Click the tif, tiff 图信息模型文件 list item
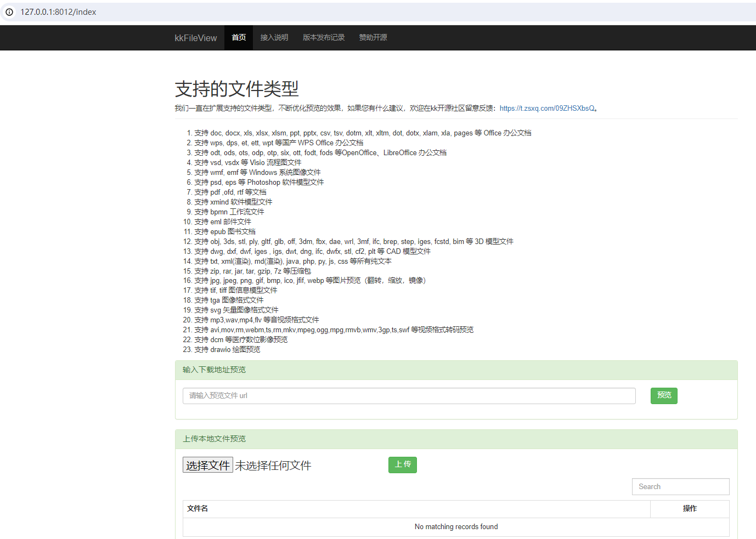The image size is (756, 539). click(x=236, y=291)
